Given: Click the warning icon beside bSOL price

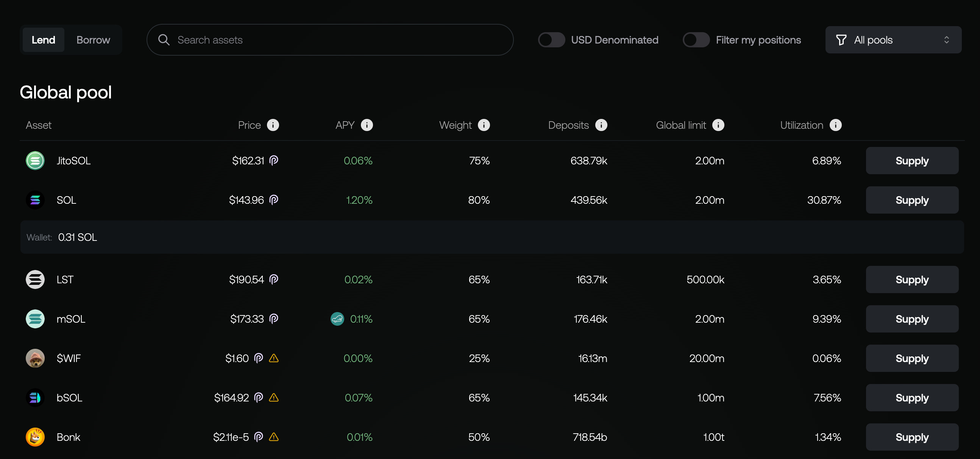Looking at the screenshot, I should tap(273, 398).
